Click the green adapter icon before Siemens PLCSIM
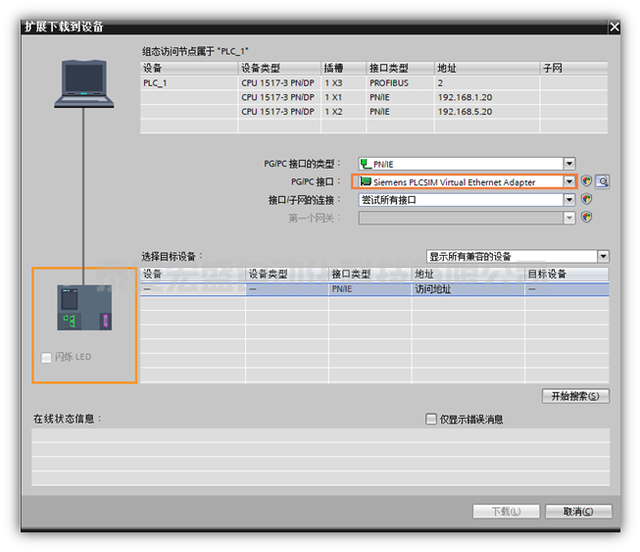 pos(365,182)
